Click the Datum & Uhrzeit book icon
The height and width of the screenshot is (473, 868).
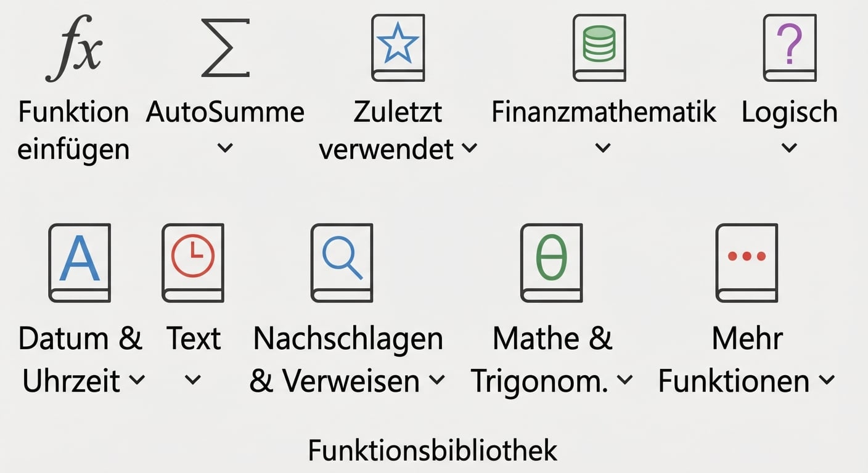[80, 262]
